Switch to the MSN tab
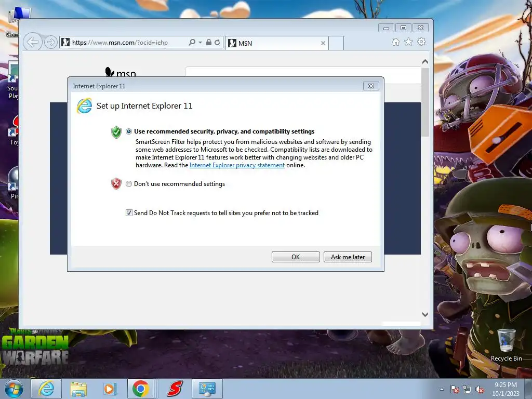The image size is (532, 399). [277, 43]
